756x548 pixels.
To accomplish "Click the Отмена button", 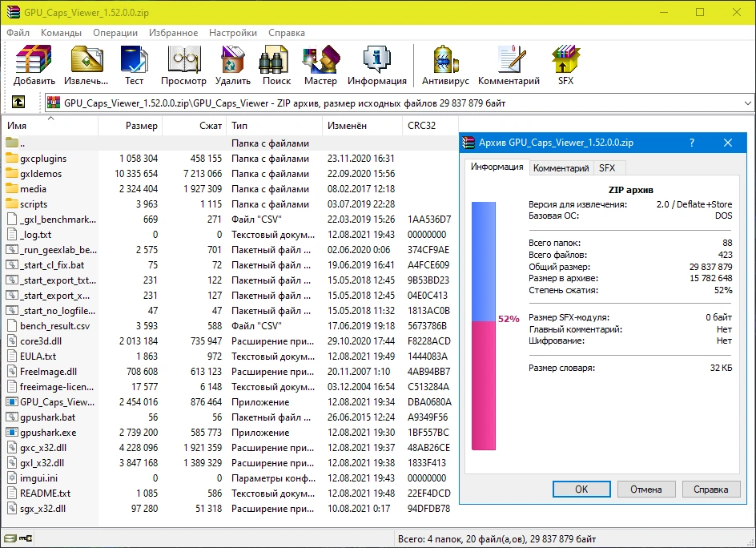I will tap(645, 490).
